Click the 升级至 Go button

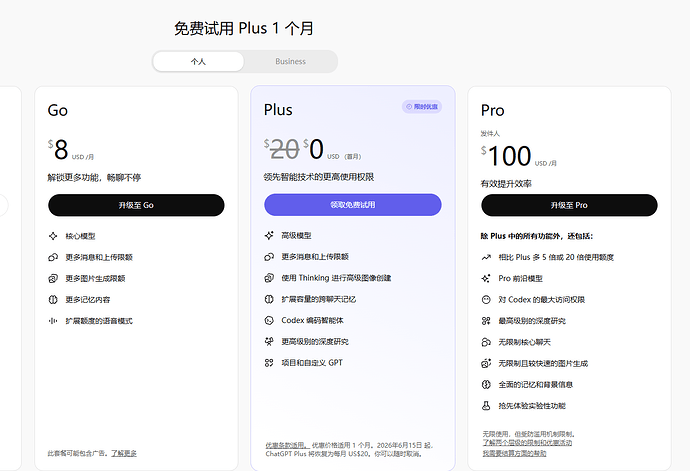pos(136,205)
